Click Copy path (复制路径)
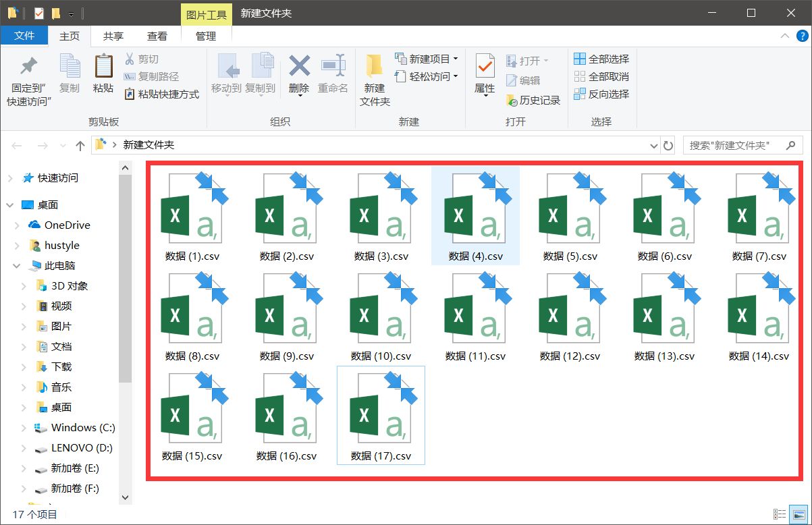 (153, 77)
